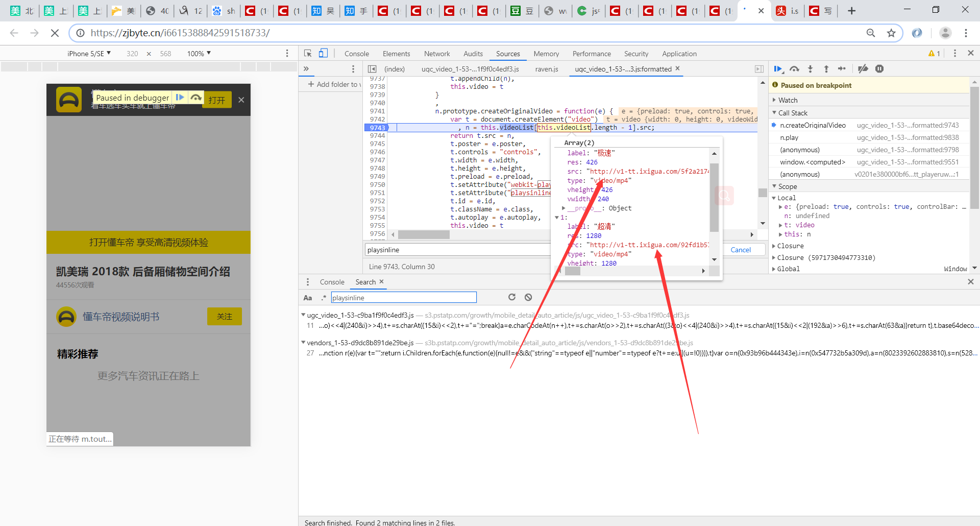Open navigator pane more options menu
Image resolution: width=980 pixels, height=526 pixels.
[353, 68]
